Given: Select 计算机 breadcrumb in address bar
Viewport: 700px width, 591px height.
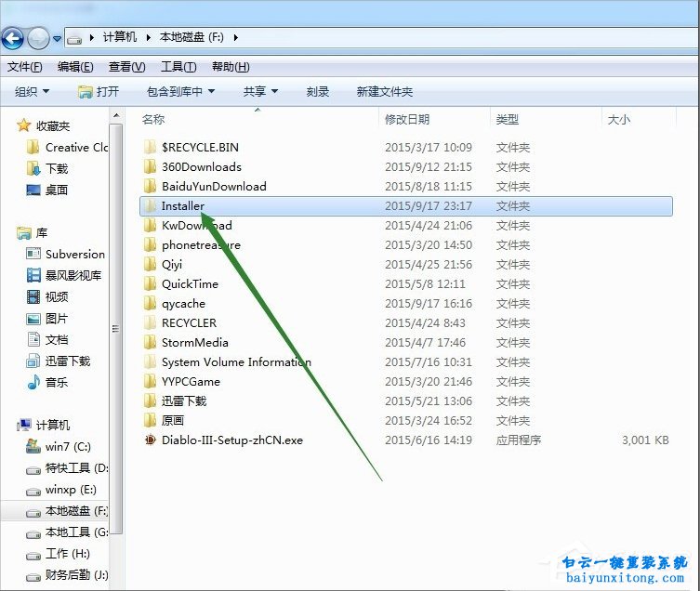Looking at the screenshot, I should [120, 37].
